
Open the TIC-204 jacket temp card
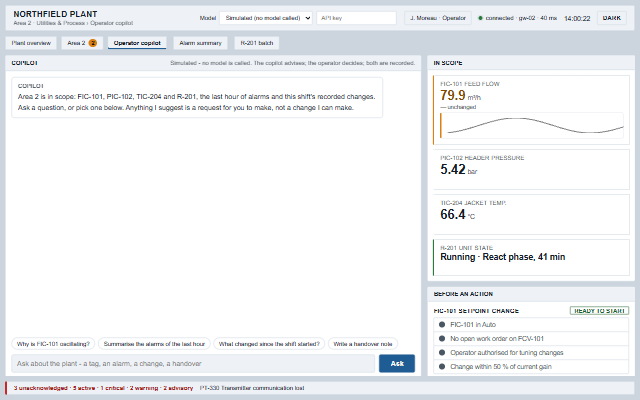[x=531, y=214]
